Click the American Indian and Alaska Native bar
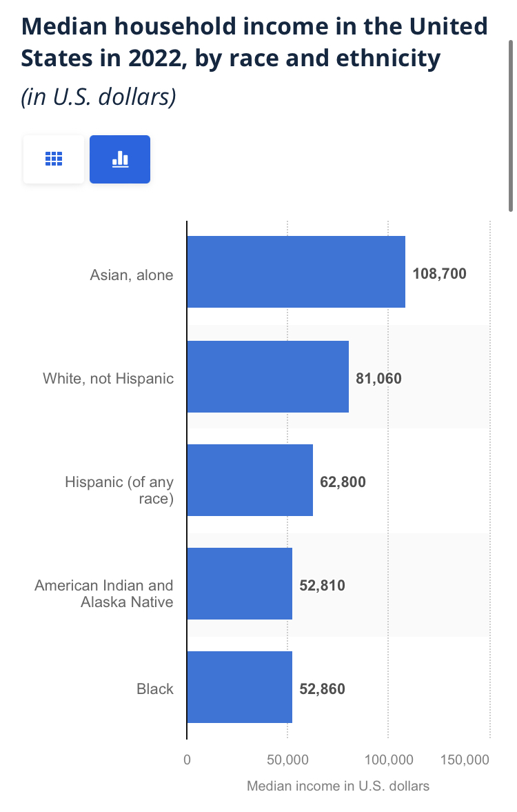The width and height of the screenshot is (517, 812). 239,584
